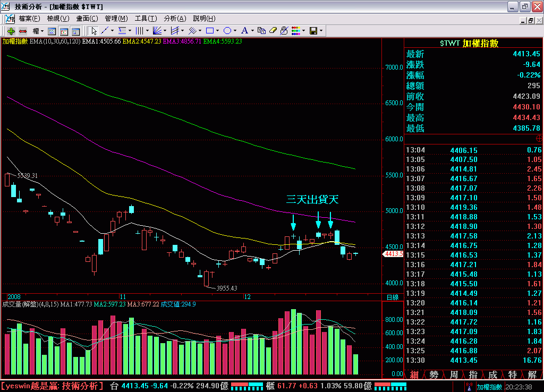Select the fan lines drawing tool
This screenshot has width=544, height=392.
click(x=157, y=31)
